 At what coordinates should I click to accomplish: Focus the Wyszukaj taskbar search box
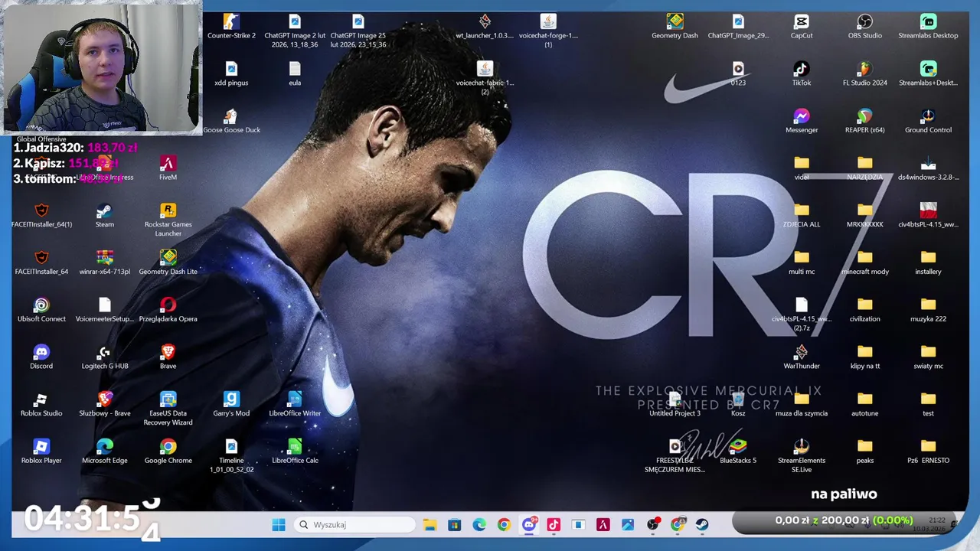[355, 524]
